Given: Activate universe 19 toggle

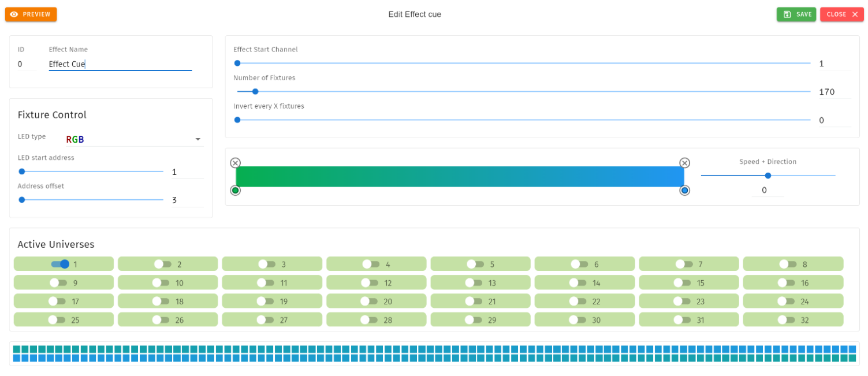Looking at the screenshot, I should coord(266,301).
